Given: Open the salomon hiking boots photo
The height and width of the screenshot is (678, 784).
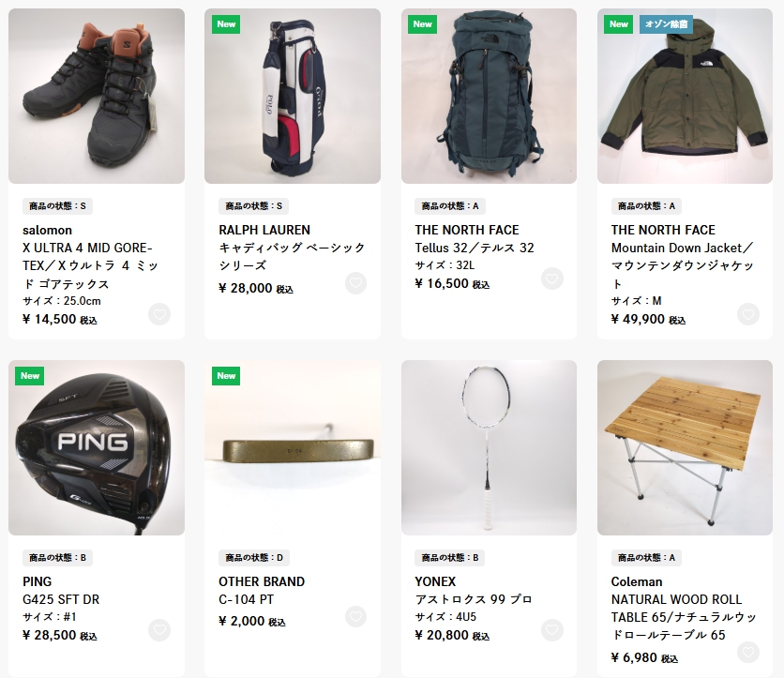Looking at the screenshot, I should coord(97,96).
